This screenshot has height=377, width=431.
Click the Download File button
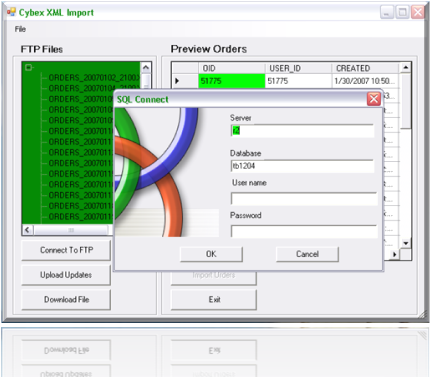point(66,299)
